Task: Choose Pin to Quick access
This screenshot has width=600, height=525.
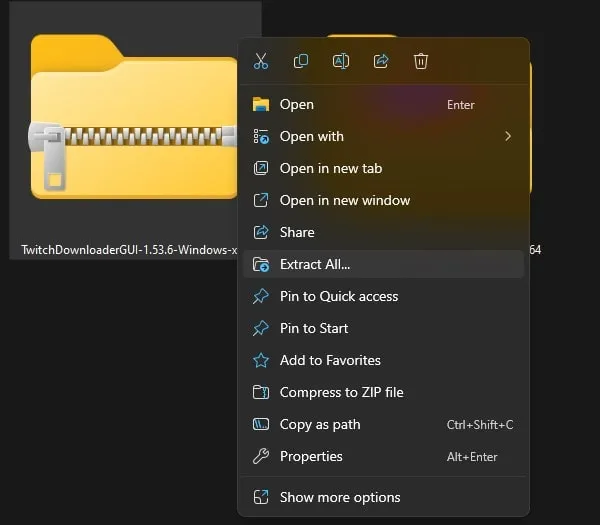Action: [383, 296]
